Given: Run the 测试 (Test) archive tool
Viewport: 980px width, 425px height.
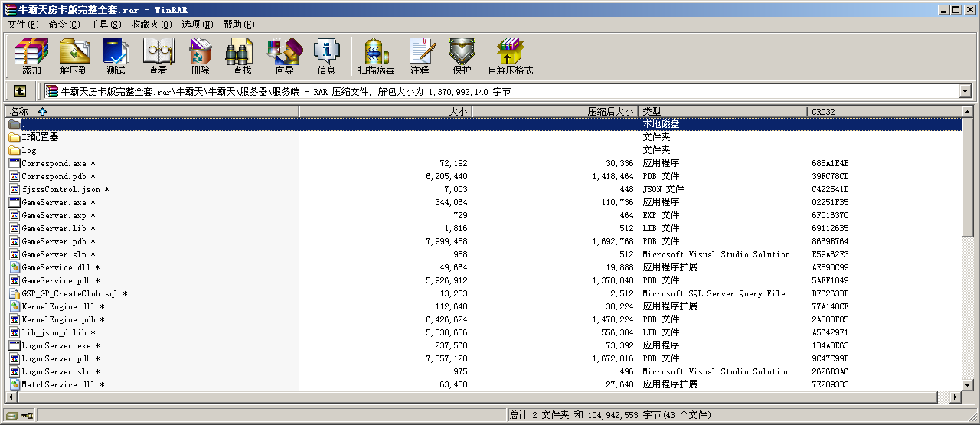Looking at the screenshot, I should pyautogui.click(x=116, y=56).
